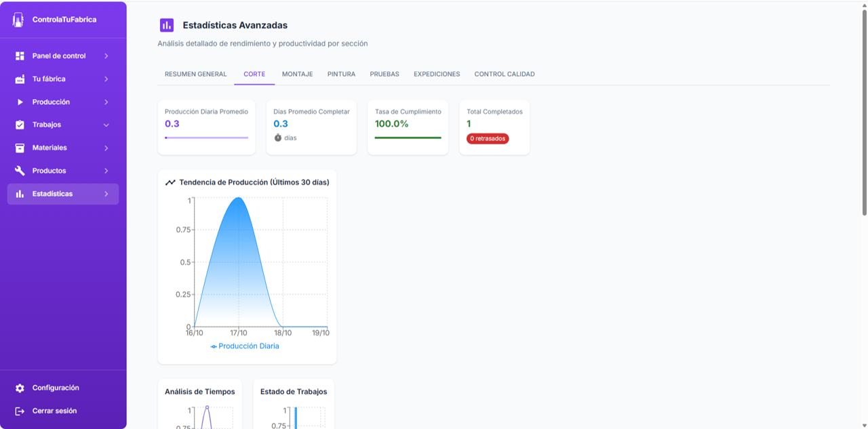Select the Tu fábrica factory icon

21,79
